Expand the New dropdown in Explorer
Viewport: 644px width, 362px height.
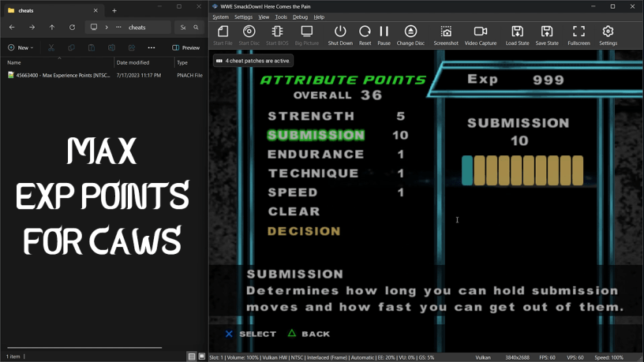(x=22, y=47)
